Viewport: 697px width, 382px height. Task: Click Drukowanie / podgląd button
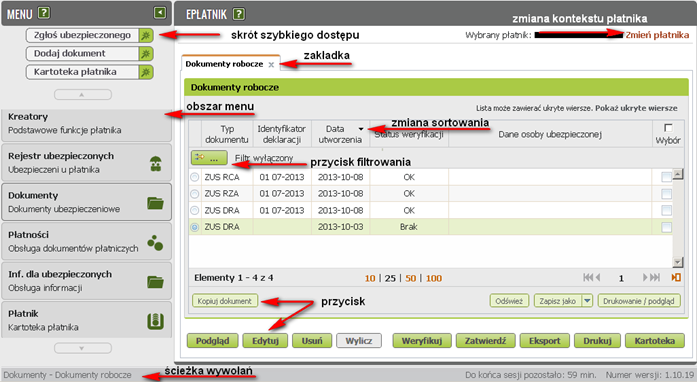coord(639,301)
